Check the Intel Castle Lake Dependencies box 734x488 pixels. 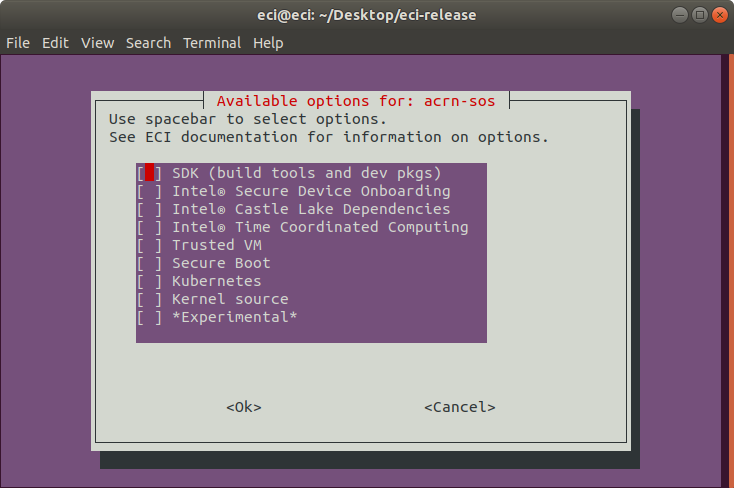149,209
